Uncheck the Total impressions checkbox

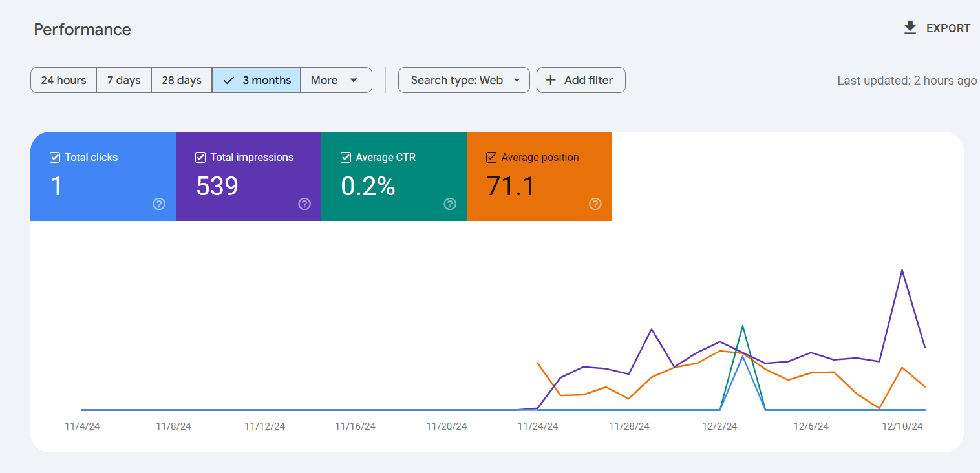(x=200, y=158)
